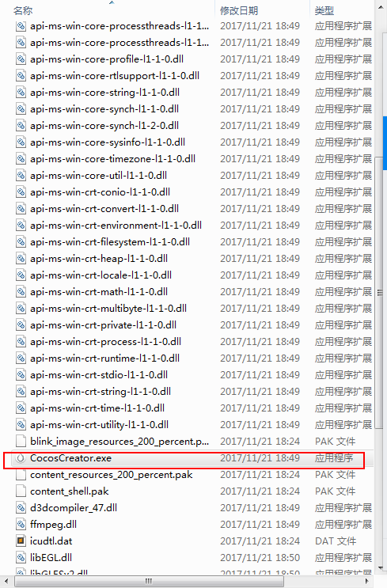Sort by the 修改日期 column header
This screenshot has width=387, height=588.
[239, 10]
